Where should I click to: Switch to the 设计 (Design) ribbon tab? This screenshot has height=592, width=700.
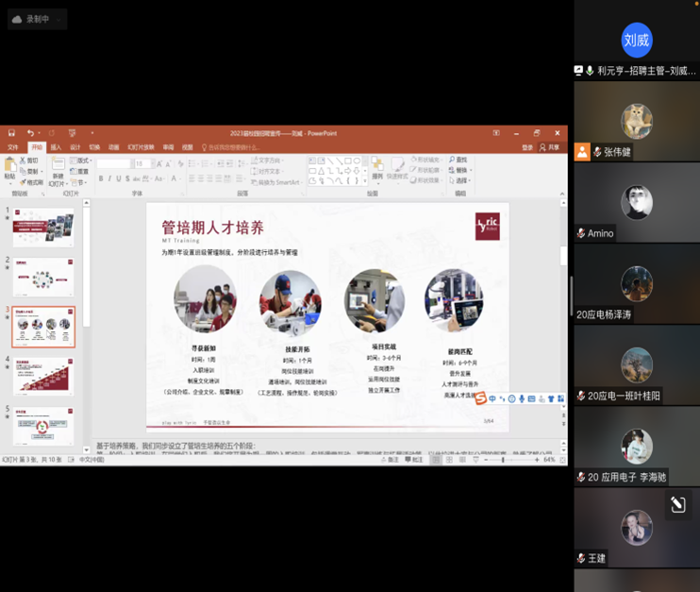pyautogui.click(x=75, y=147)
